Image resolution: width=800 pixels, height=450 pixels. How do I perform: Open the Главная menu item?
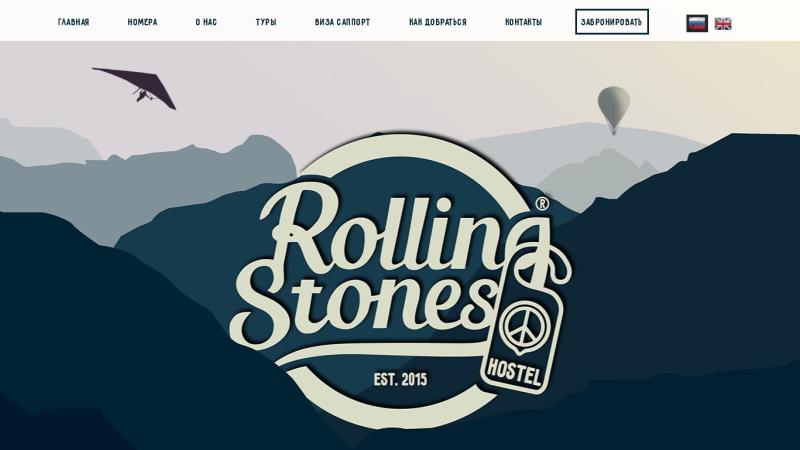[x=73, y=22]
